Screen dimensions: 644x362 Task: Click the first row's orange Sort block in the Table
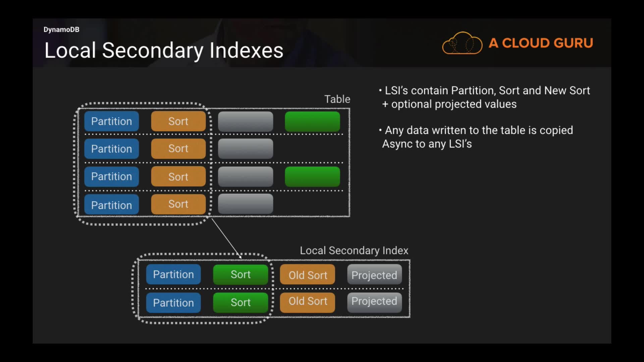(x=178, y=121)
